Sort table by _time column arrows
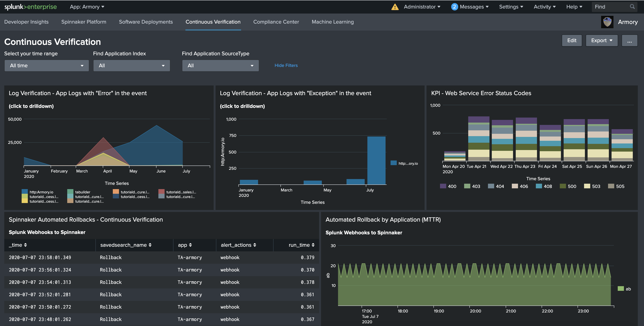This screenshot has height=326, width=644. 25,245
